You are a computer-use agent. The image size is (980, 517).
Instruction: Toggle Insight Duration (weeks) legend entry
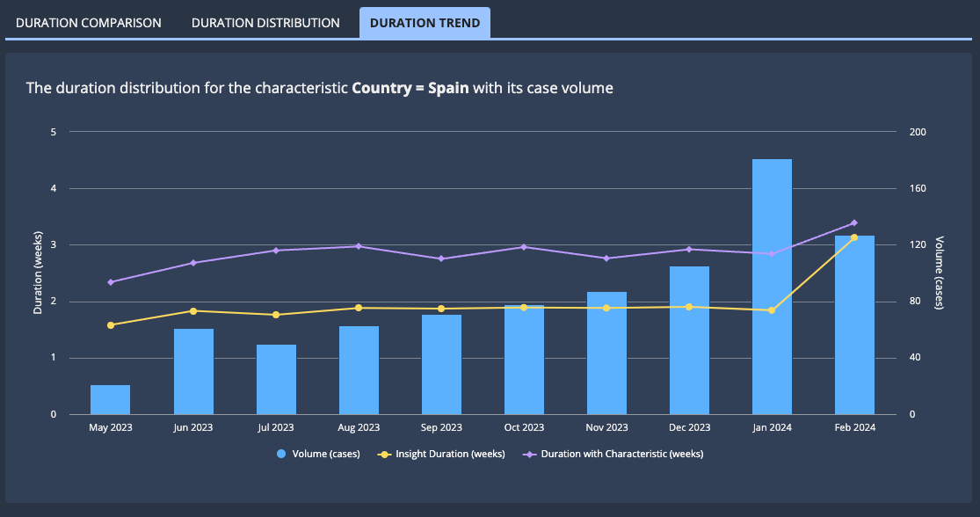[x=441, y=454]
